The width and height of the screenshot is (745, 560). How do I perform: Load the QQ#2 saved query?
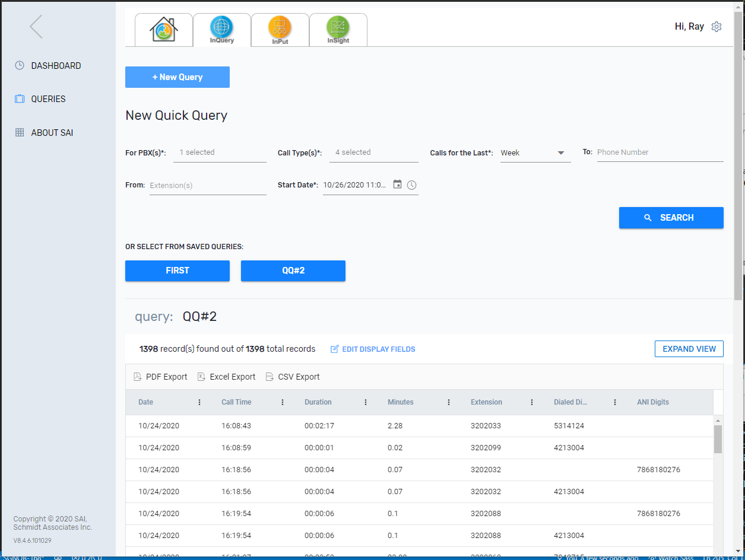(293, 271)
